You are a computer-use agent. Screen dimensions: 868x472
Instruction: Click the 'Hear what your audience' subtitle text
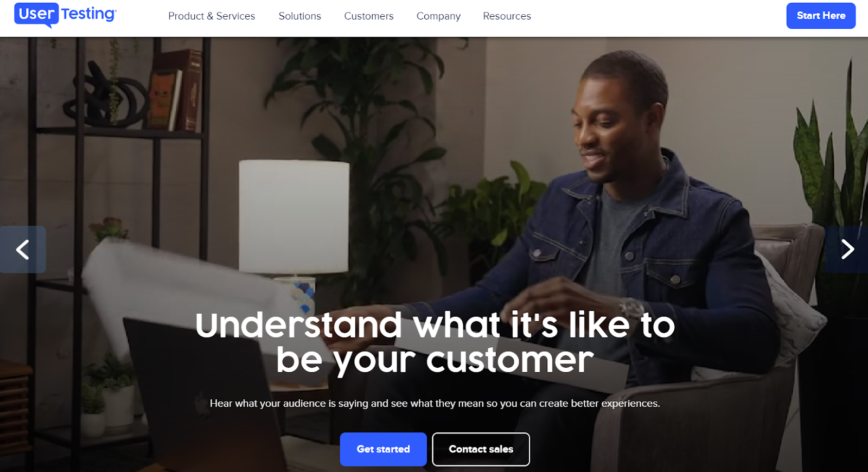pos(435,403)
